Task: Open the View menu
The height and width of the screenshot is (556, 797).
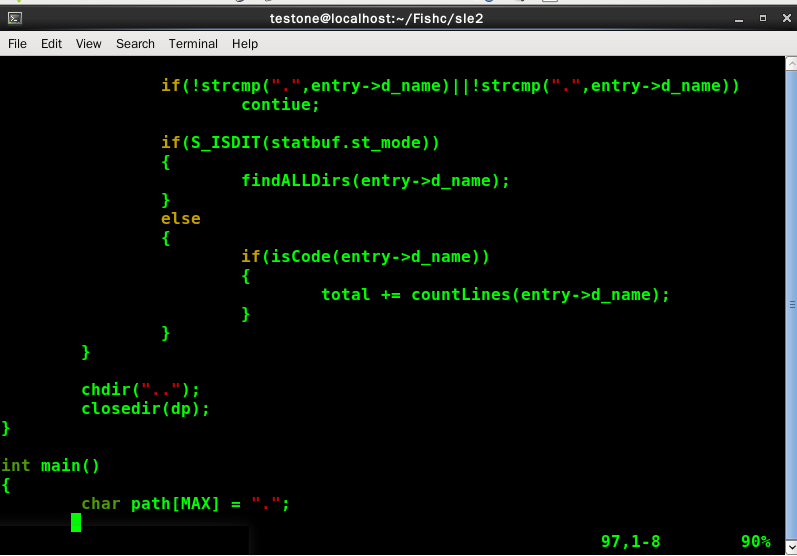Action: tap(89, 44)
